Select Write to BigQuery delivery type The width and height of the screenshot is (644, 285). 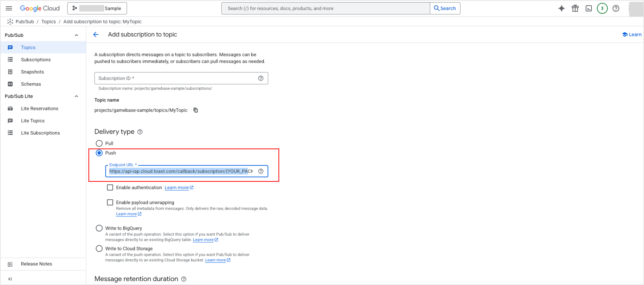pos(99,228)
